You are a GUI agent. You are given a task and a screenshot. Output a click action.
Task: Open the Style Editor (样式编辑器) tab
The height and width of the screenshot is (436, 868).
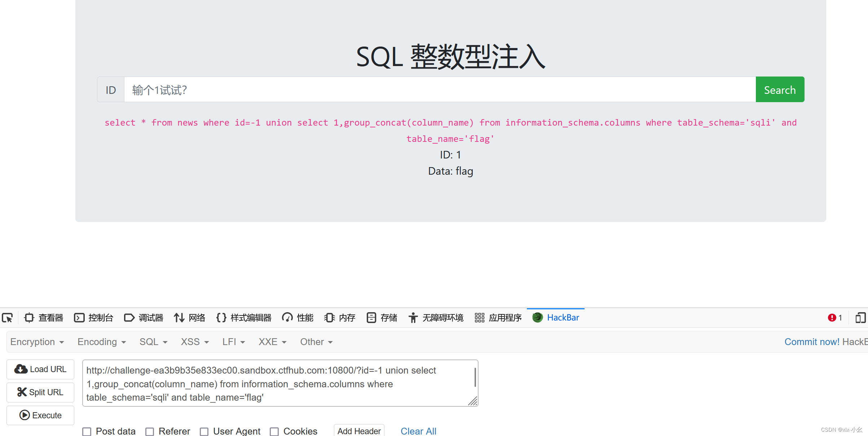244,318
